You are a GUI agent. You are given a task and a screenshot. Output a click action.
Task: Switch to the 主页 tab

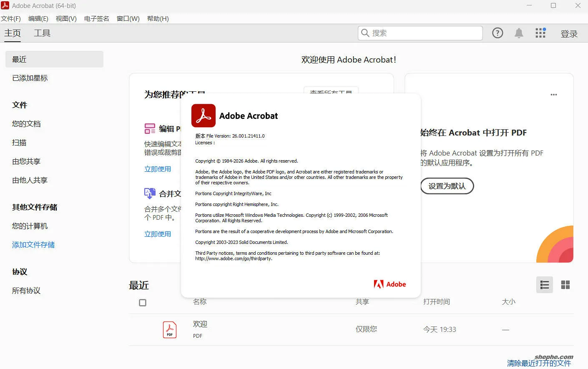click(x=13, y=33)
